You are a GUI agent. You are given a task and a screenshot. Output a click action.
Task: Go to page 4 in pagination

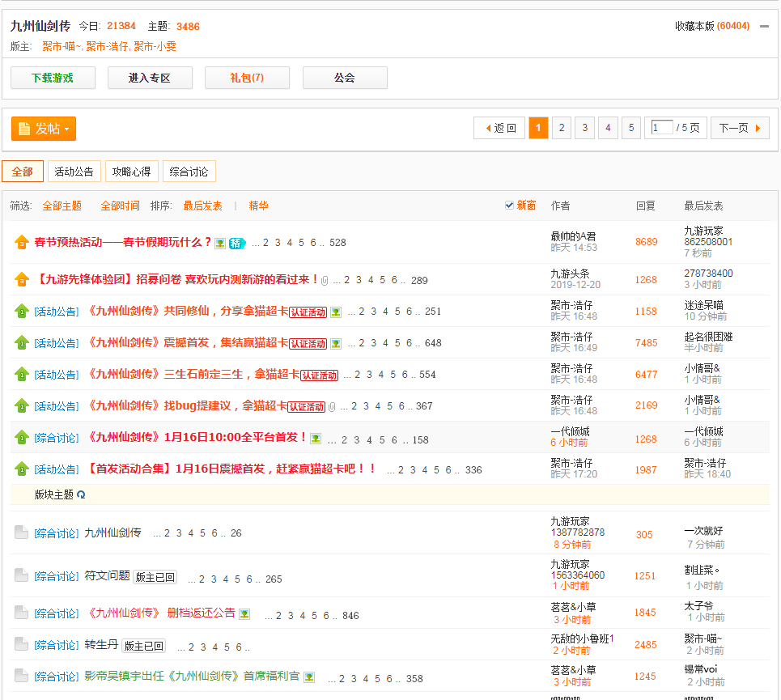coord(608,129)
